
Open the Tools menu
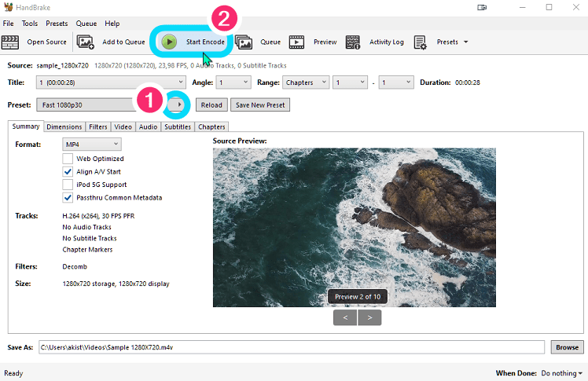(x=30, y=24)
